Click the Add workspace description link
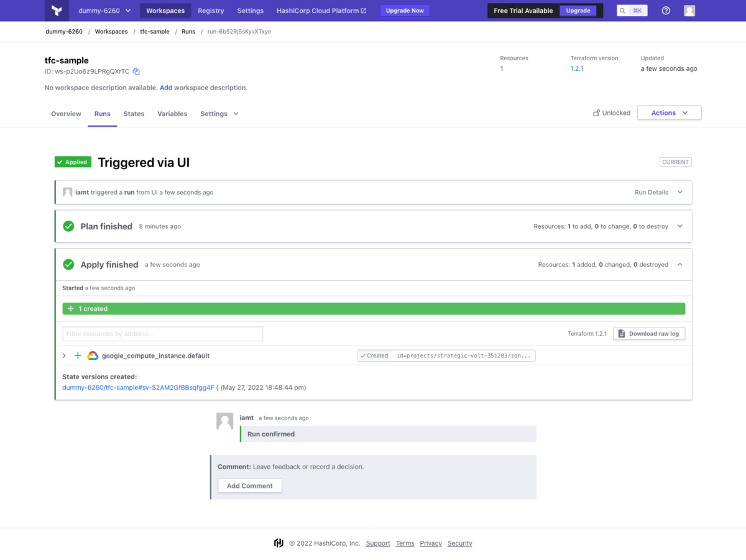This screenshot has width=746, height=560. 166,88
